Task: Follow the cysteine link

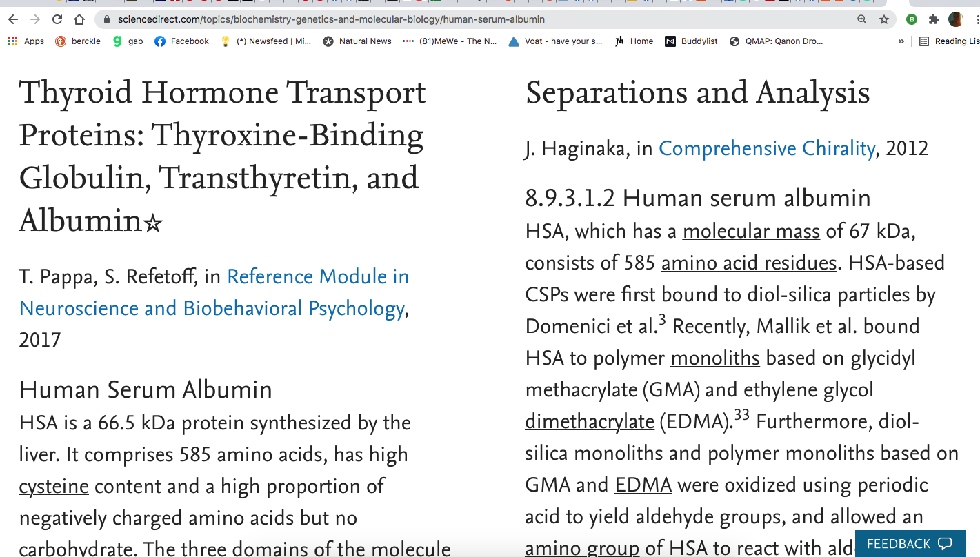Action: tap(54, 486)
